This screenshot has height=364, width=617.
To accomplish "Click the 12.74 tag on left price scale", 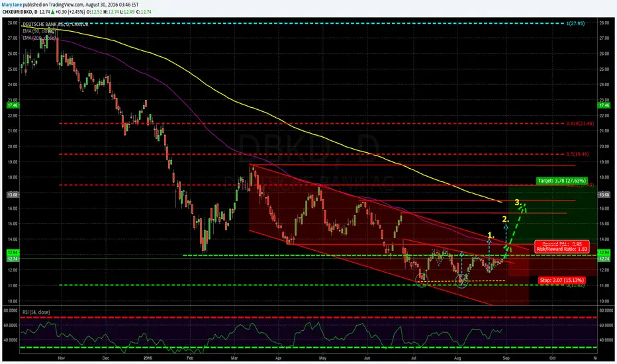I will (13, 259).
